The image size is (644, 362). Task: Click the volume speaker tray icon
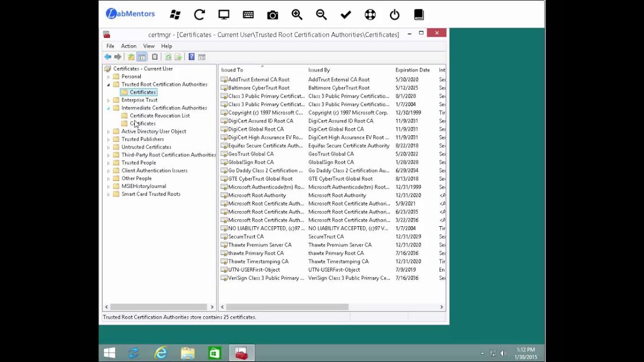click(x=504, y=353)
